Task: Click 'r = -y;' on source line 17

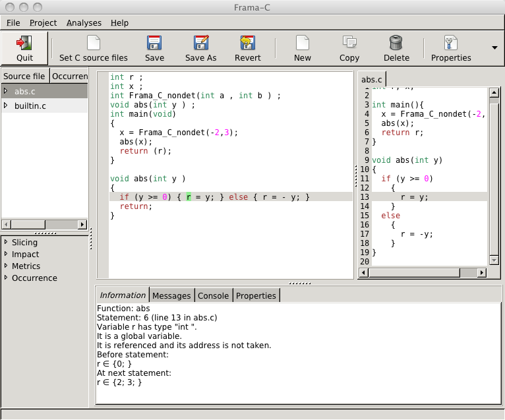Action: 417,234
